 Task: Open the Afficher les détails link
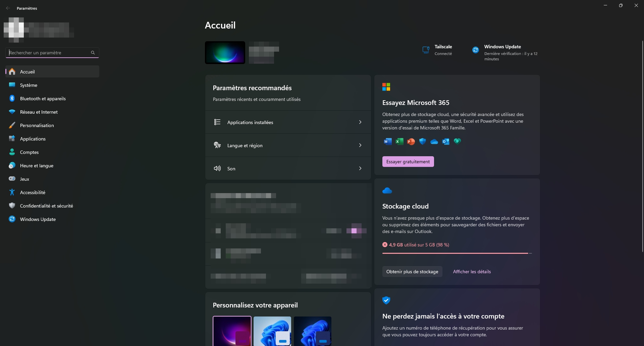pos(472,272)
